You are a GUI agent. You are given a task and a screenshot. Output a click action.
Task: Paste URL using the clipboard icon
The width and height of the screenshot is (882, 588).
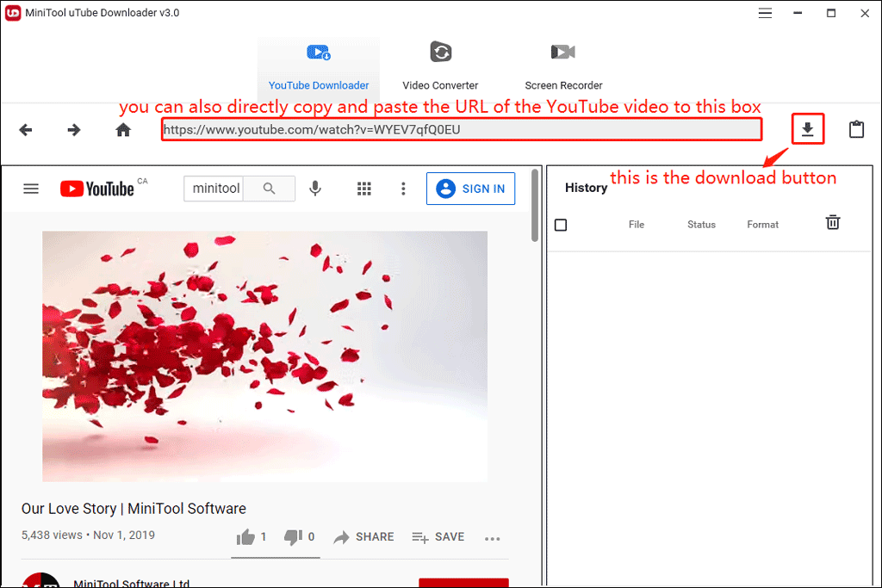856,128
